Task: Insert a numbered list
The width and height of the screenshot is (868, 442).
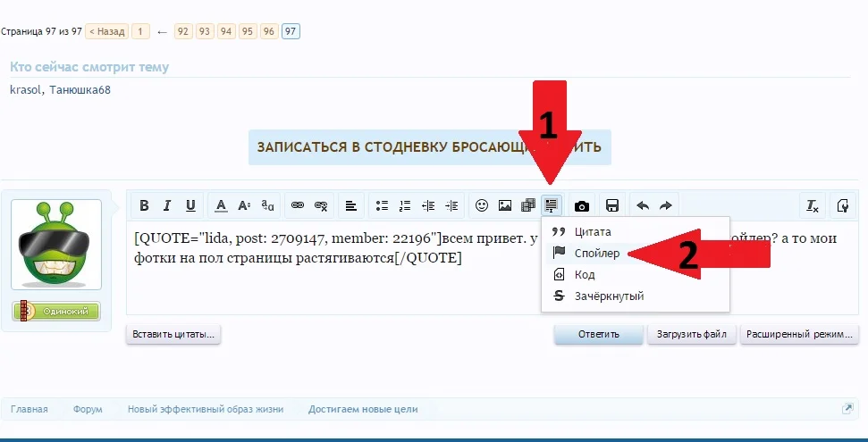Action: [405, 205]
